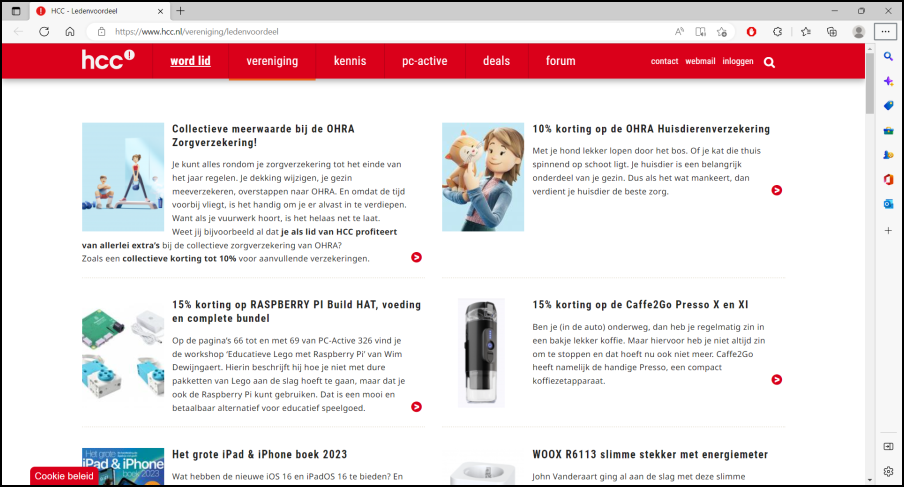Click the scrollbar down arrow
Viewport: 904px width, 487px height.
[x=870, y=480]
